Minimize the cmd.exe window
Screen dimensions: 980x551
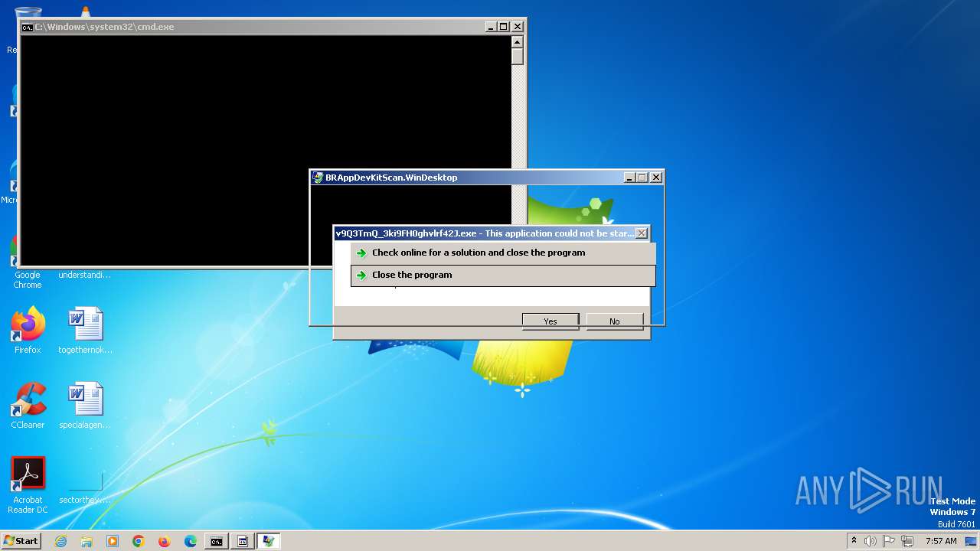point(492,27)
